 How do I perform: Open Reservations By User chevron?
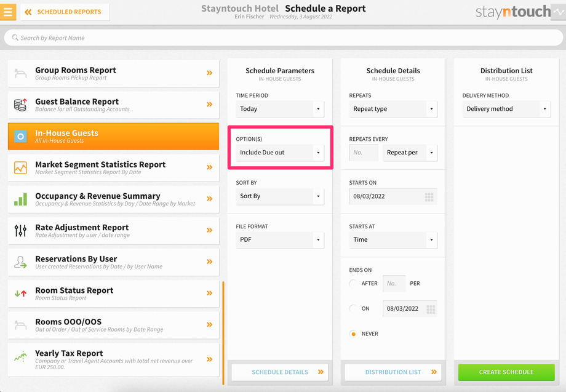[x=209, y=262]
